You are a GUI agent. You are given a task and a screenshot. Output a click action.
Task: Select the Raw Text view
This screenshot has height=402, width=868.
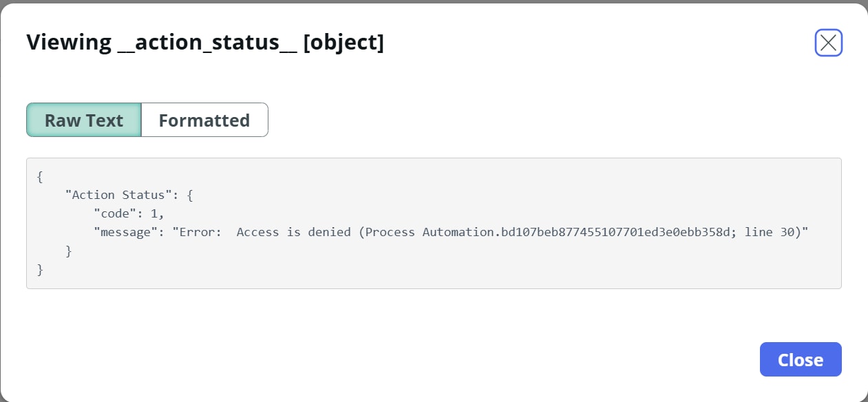click(84, 120)
